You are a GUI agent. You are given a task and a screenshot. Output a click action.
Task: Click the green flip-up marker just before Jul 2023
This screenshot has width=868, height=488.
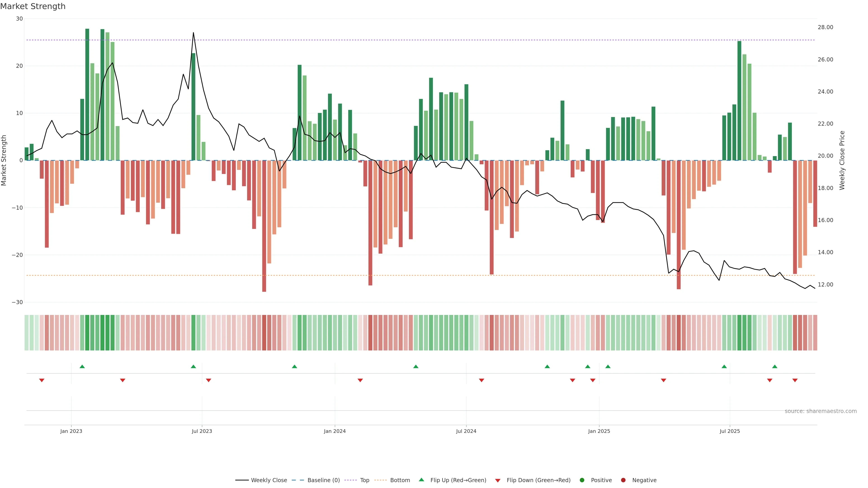tap(193, 366)
